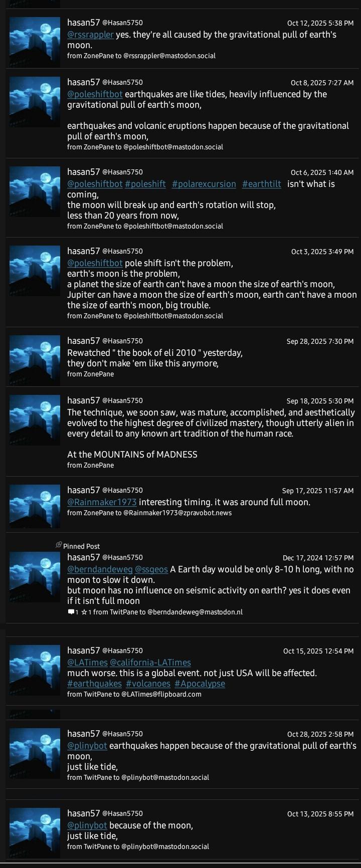Tap the #volcanoes hashtag link
The image size is (361, 868).
pyautogui.click(x=148, y=684)
